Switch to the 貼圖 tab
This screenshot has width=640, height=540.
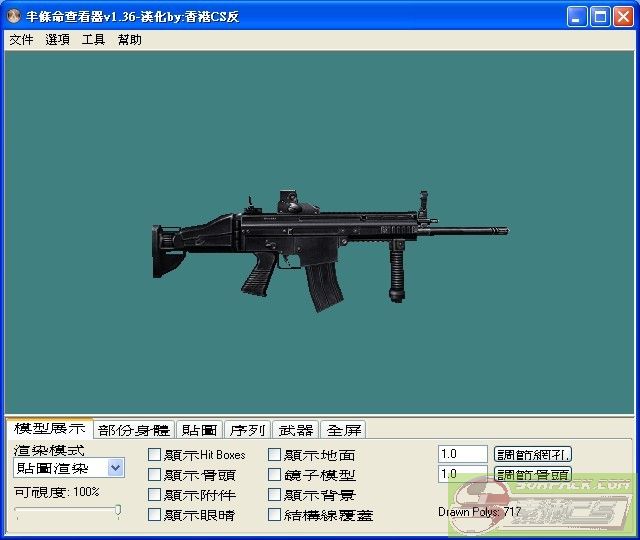[200, 430]
